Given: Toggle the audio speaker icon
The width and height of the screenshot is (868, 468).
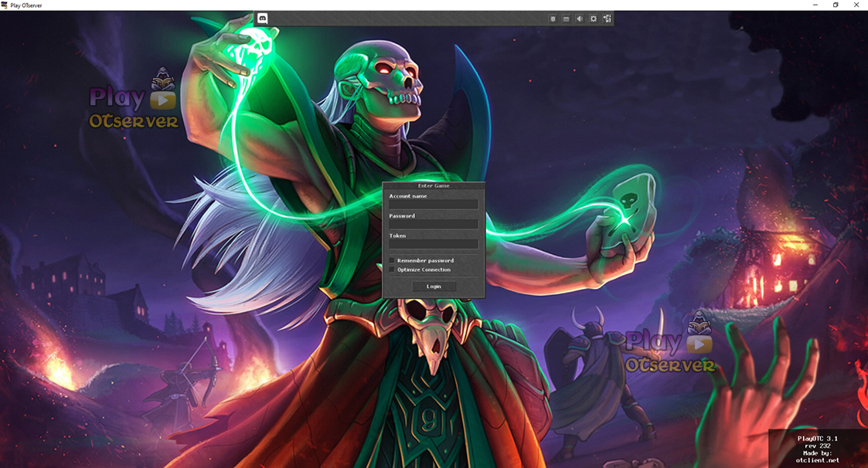Looking at the screenshot, I should point(579,19).
